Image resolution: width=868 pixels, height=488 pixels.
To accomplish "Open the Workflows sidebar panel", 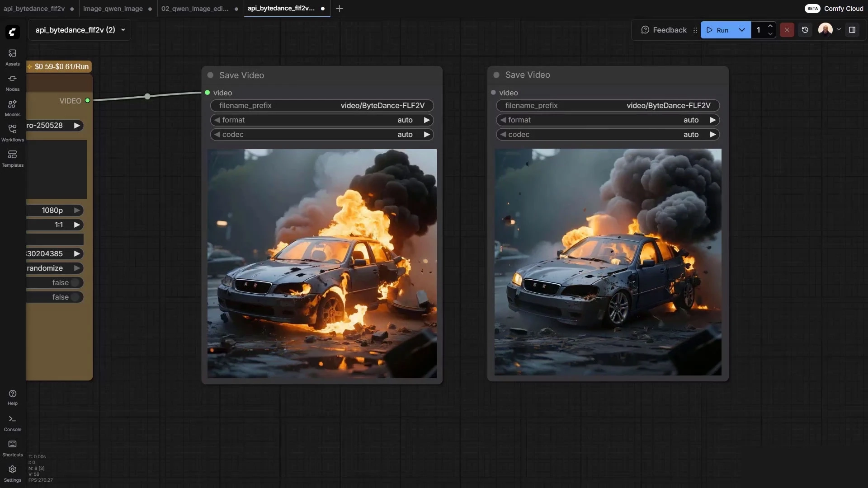I will 12,133.
